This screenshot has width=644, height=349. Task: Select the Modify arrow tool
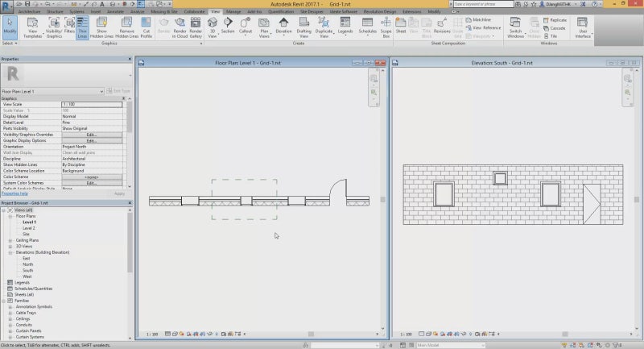point(10,26)
